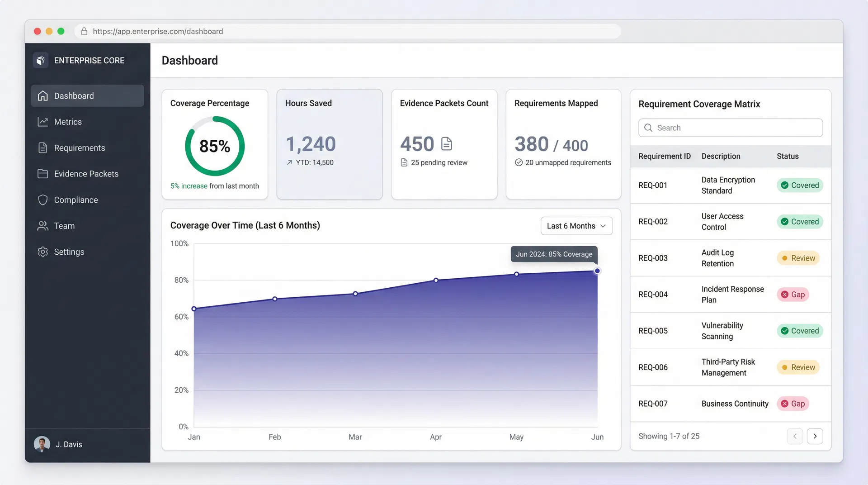
Task: Sort by the Status column header
Action: [x=788, y=156]
